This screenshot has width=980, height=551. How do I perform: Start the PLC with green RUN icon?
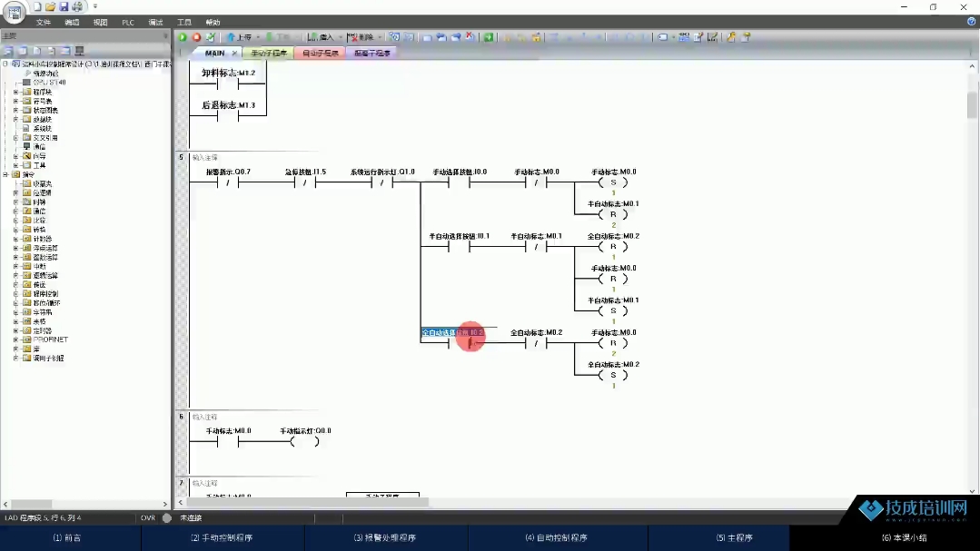183,37
